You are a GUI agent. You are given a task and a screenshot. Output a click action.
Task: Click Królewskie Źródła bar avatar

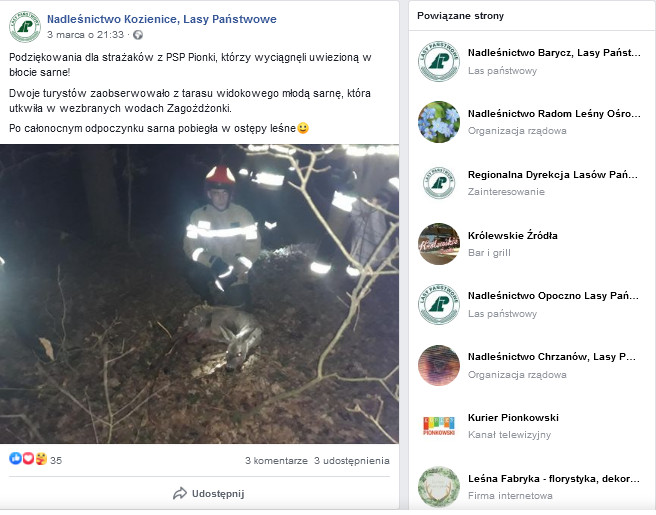point(438,244)
